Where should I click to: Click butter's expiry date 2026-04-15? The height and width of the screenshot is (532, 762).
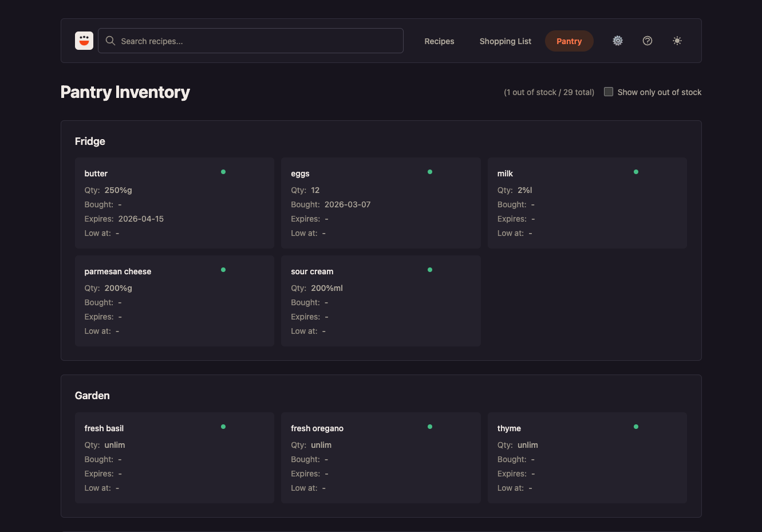click(x=141, y=219)
